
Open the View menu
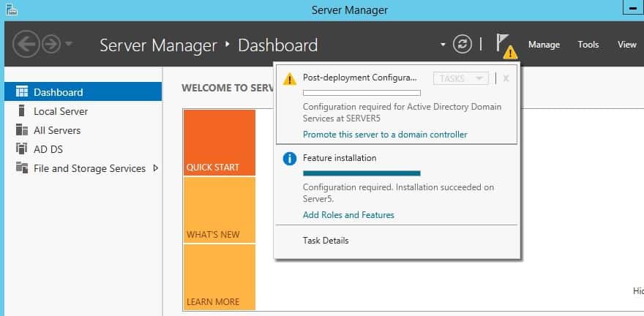coord(626,45)
